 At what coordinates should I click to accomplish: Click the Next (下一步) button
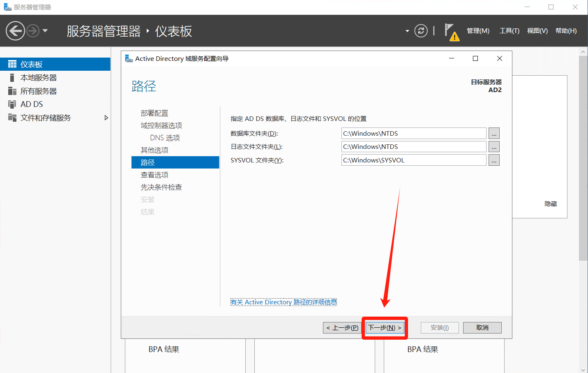click(x=385, y=328)
